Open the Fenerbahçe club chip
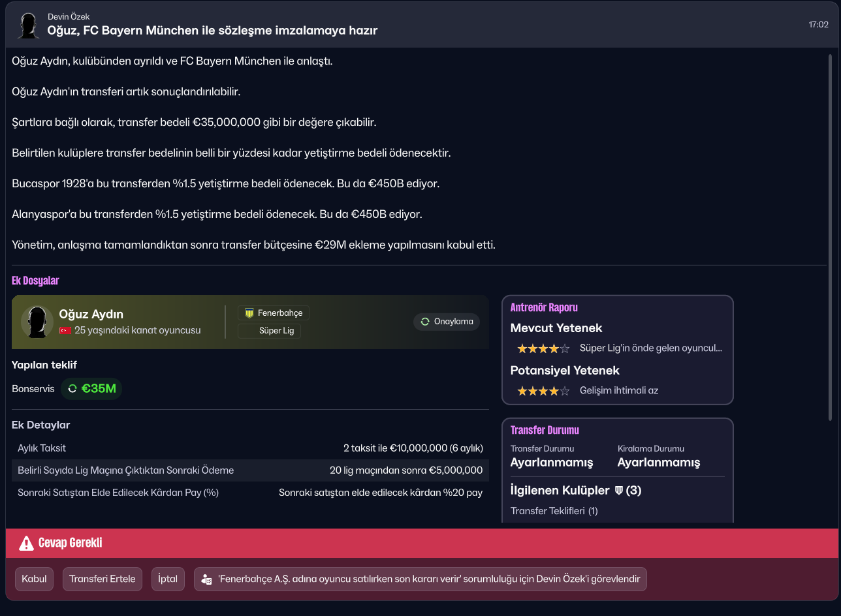841x616 pixels. pyautogui.click(x=274, y=313)
